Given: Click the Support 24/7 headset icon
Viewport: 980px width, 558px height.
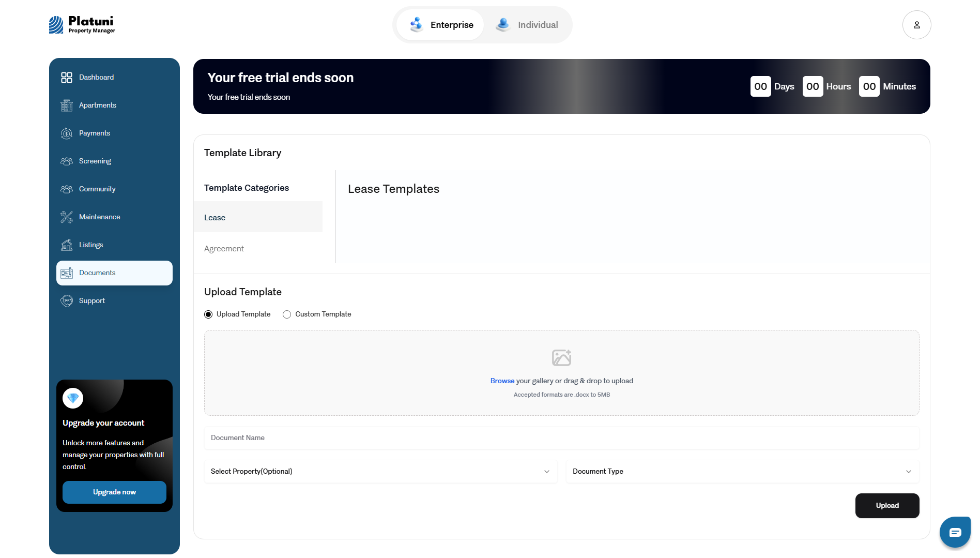Looking at the screenshot, I should [x=67, y=301].
